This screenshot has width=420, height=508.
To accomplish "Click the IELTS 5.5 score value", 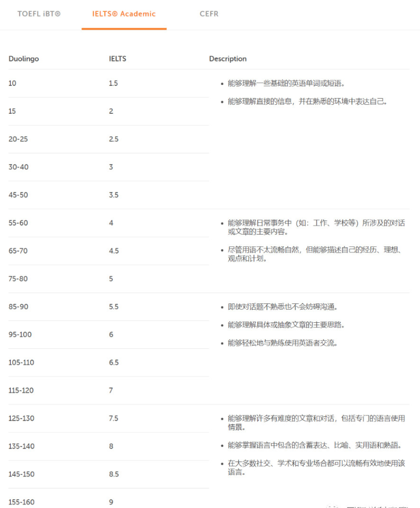I will pos(114,307).
